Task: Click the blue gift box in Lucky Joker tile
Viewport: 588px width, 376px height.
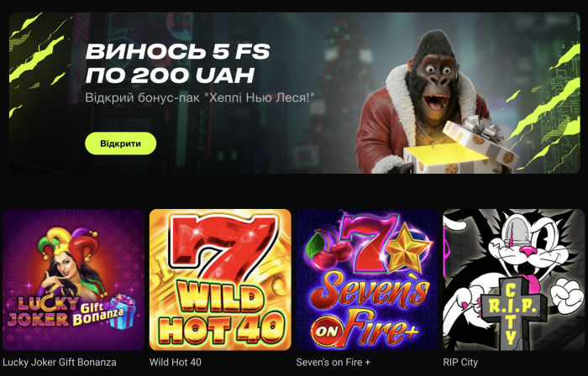Action: point(123,311)
